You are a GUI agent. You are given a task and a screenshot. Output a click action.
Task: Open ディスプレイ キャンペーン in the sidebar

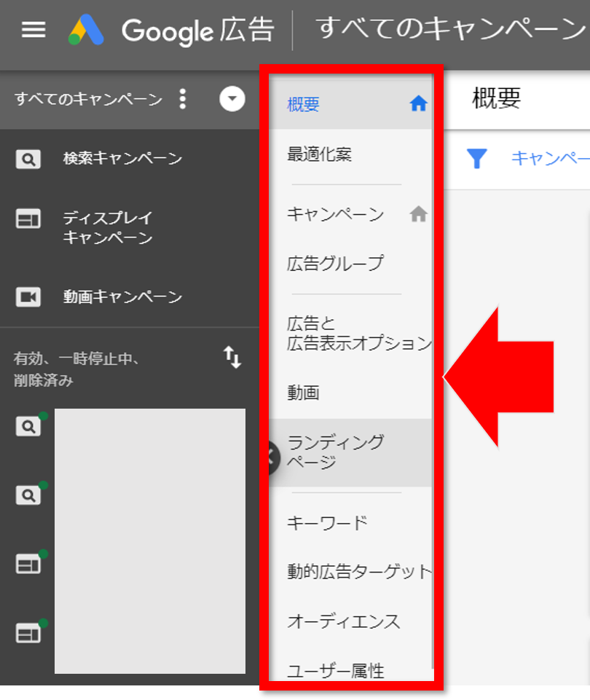(108, 228)
